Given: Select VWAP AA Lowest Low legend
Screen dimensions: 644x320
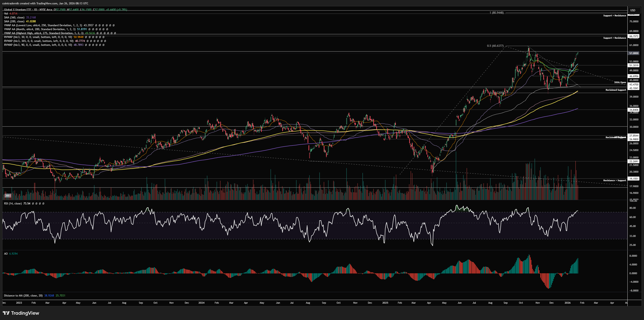Looking at the screenshot, I should [43, 25].
